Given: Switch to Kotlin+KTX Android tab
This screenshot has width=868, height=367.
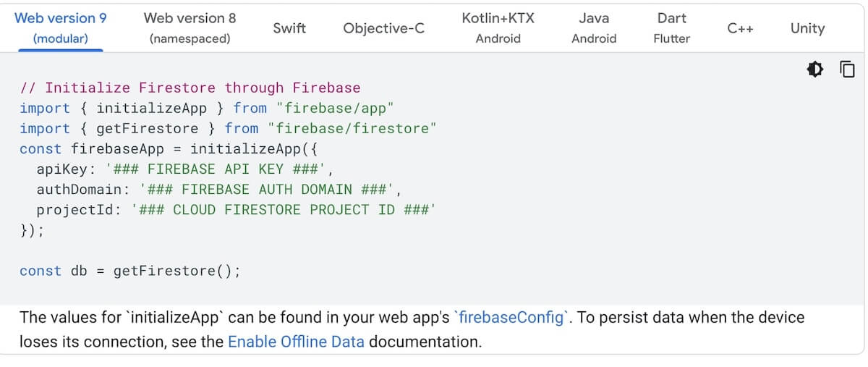Looking at the screenshot, I should click(x=498, y=28).
